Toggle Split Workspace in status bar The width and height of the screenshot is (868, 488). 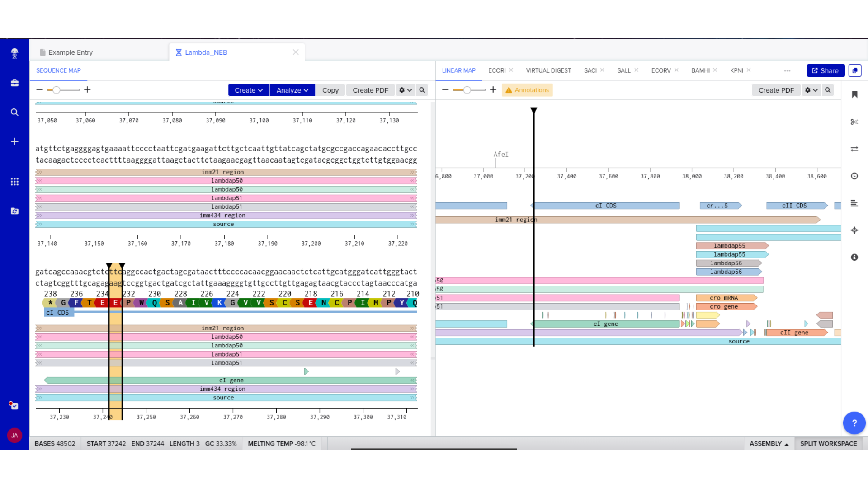tap(828, 443)
